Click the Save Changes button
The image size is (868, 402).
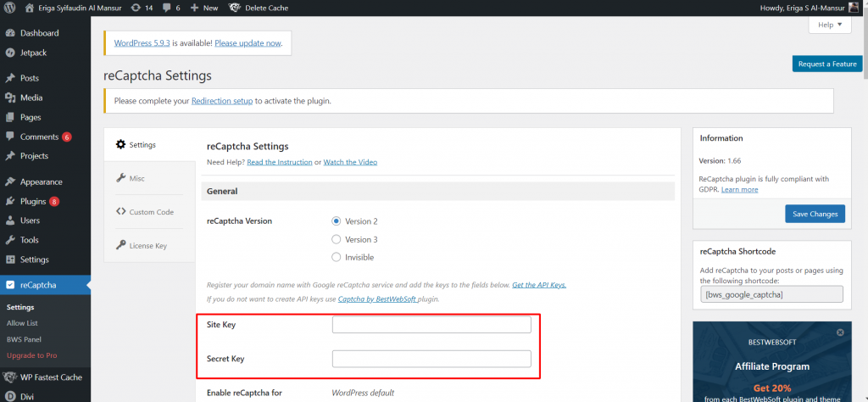click(x=815, y=214)
